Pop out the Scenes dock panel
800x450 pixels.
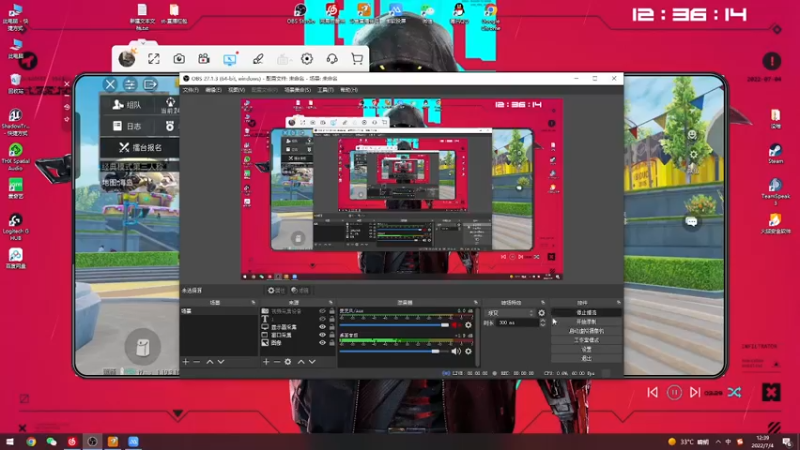tap(253, 303)
